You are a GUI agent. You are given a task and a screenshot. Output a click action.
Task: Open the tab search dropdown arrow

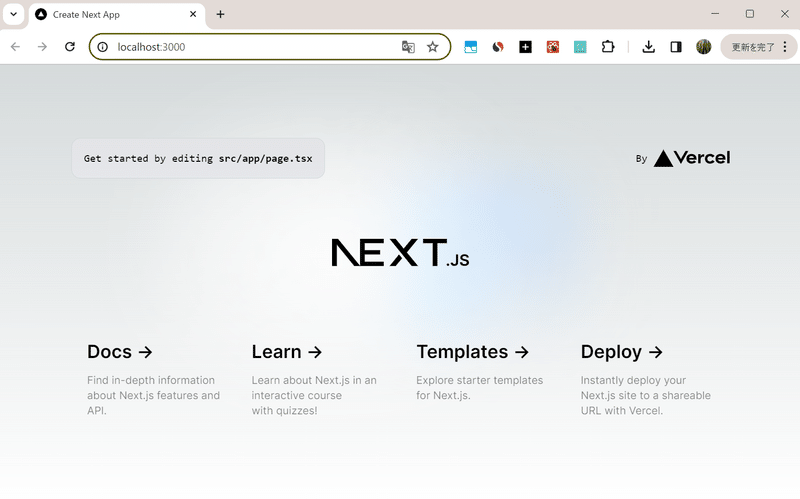14,14
